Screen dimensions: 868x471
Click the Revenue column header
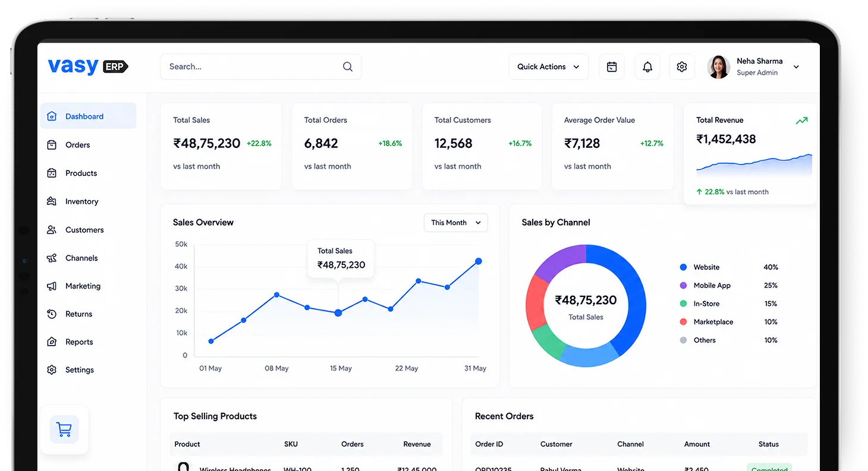pos(417,444)
